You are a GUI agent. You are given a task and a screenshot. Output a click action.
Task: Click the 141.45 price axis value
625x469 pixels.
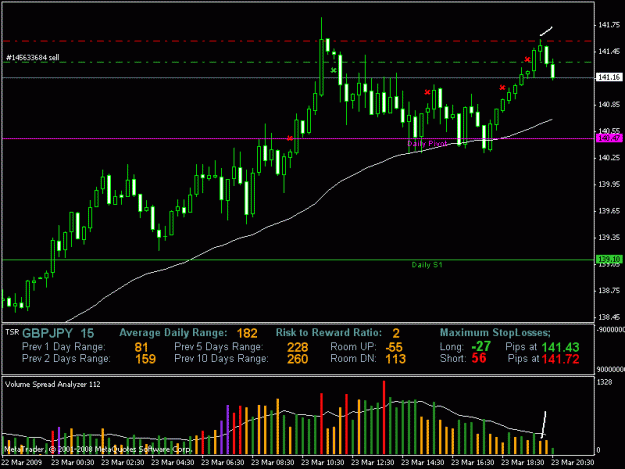click(x=609, y=51)
